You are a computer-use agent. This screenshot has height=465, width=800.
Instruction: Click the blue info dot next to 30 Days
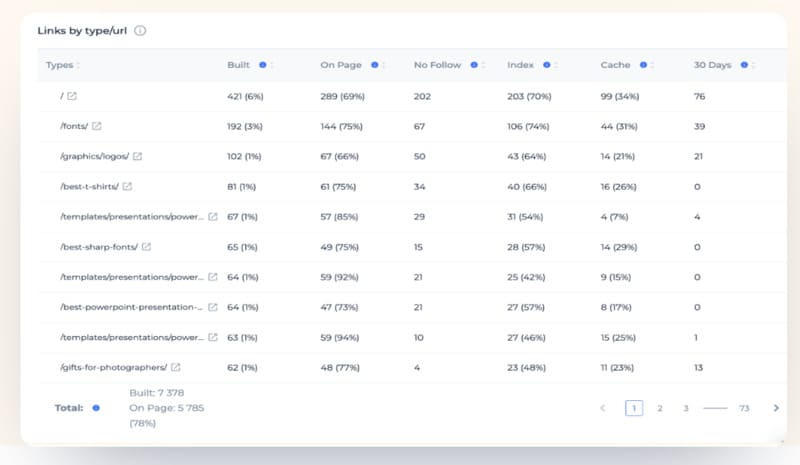[744, 65]
